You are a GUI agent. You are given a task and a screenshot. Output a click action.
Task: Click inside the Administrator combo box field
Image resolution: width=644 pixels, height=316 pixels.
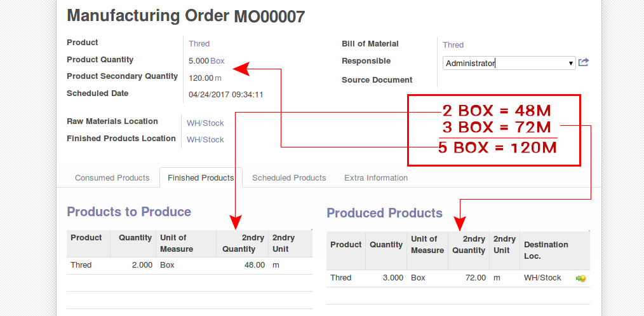click(x=509, y=64)
